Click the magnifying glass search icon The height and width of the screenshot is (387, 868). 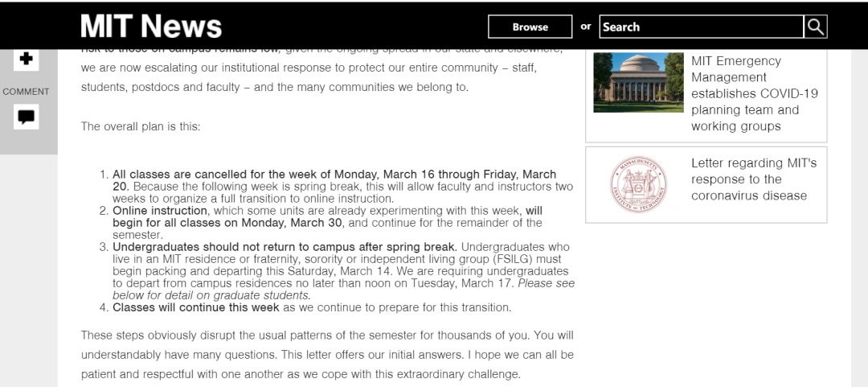[x=816, y=27]
